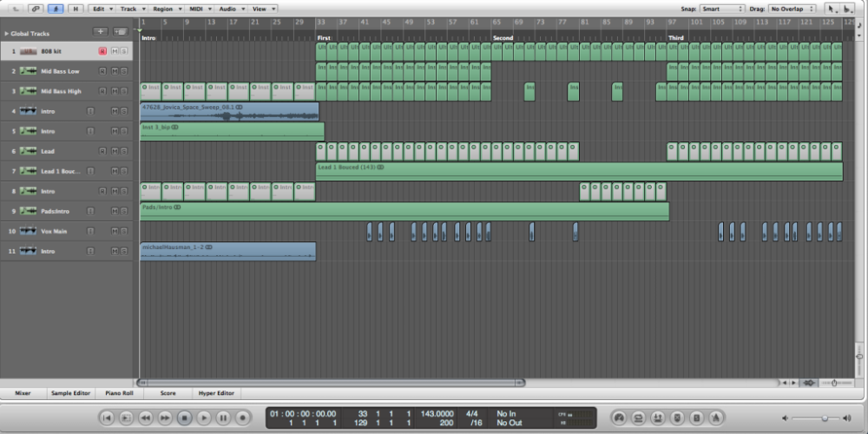868x434 pixels.
Task: Solo the 808 kit track
Action: 124,51
